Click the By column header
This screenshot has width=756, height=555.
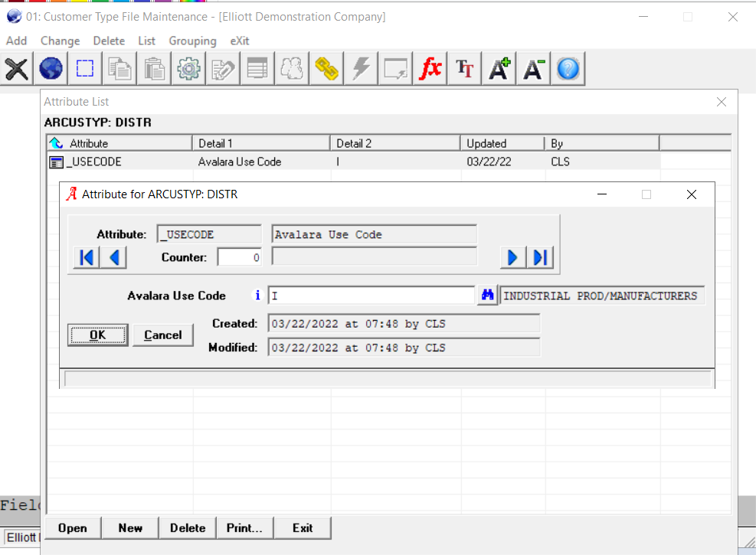point(602,143)
